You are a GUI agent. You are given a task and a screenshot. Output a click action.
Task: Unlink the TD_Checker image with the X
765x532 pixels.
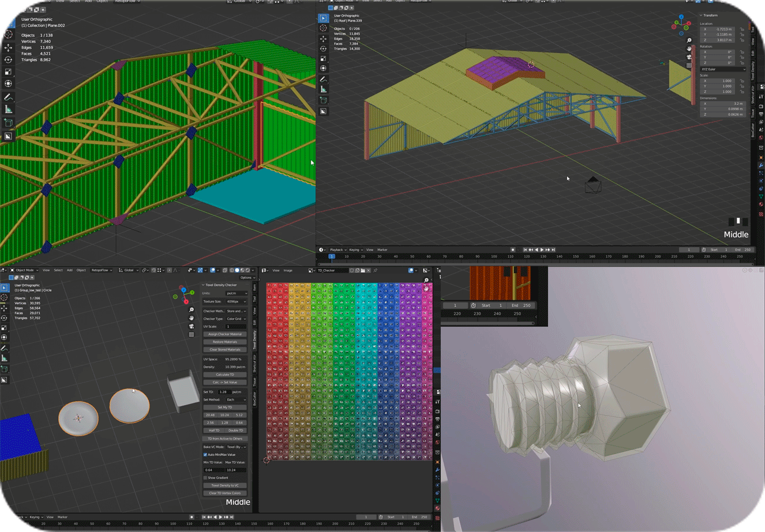point(369,270)
